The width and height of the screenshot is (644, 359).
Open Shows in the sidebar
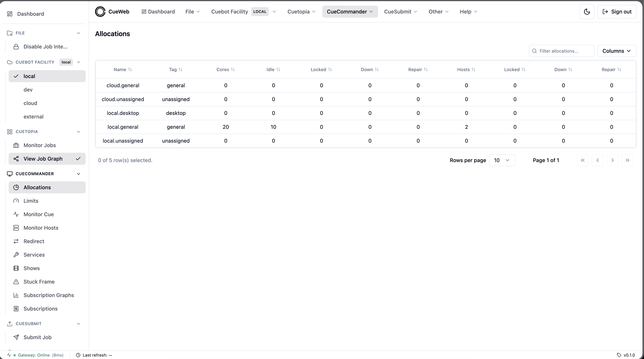point(47,268)
